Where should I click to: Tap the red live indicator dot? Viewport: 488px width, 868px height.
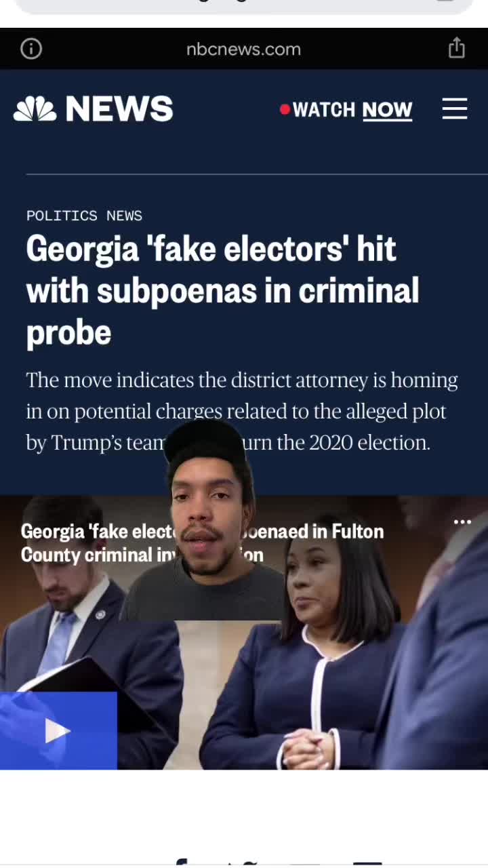pyautogui.click(x=285, y=109)
